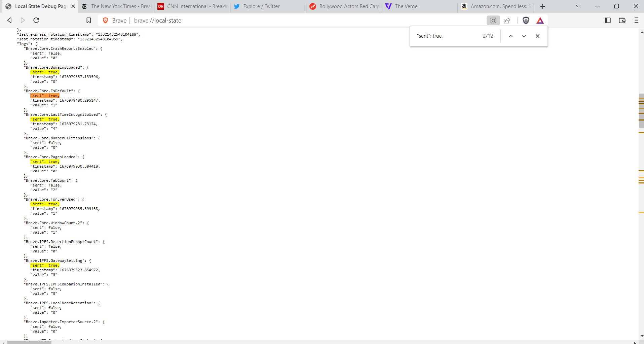Click inside the find search field
The image size is (644, 344).
coord(444,36)
